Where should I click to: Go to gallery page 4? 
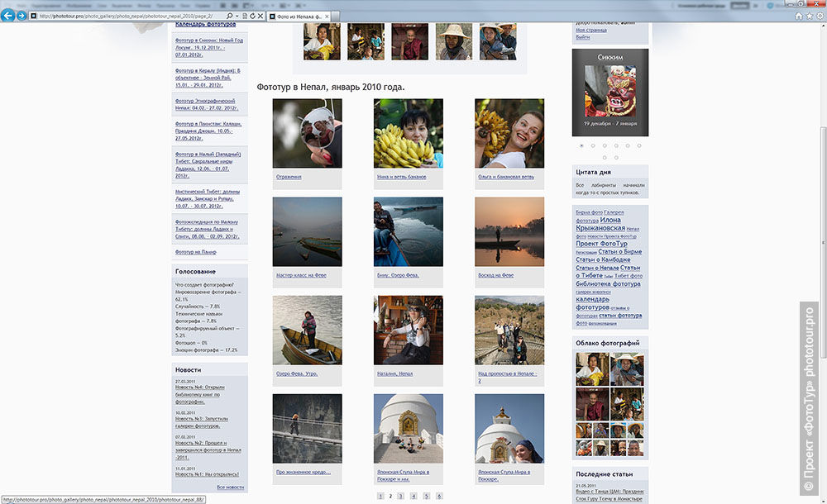tap(413, 496)
